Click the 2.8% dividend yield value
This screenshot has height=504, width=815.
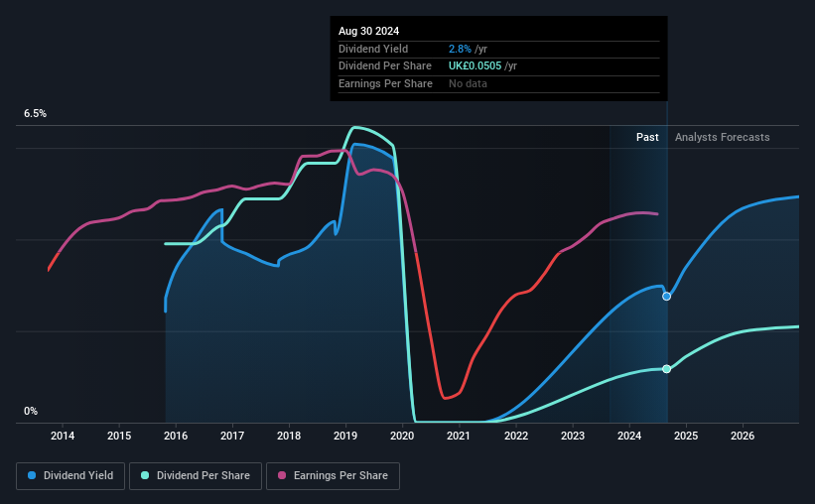(460, 49)
